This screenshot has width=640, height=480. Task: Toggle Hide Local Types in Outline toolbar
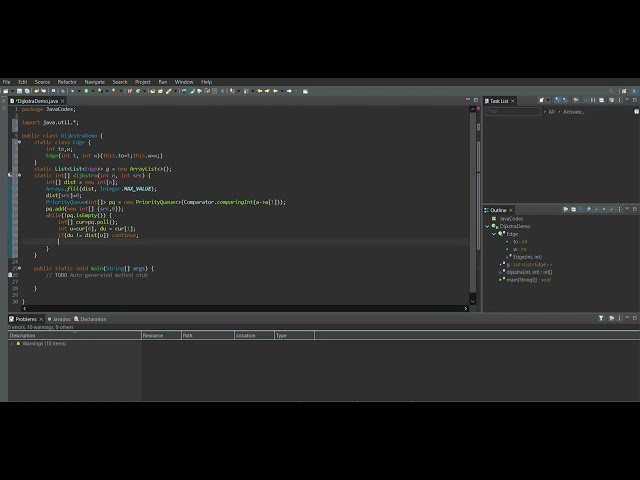pos(612,209)
